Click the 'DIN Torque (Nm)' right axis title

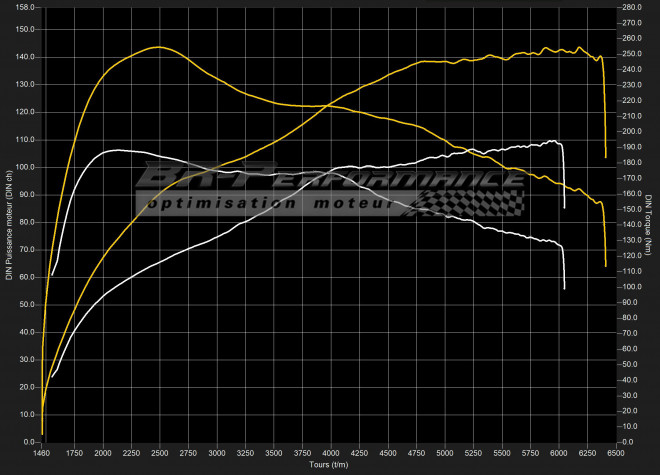click(x=649, y=225)
